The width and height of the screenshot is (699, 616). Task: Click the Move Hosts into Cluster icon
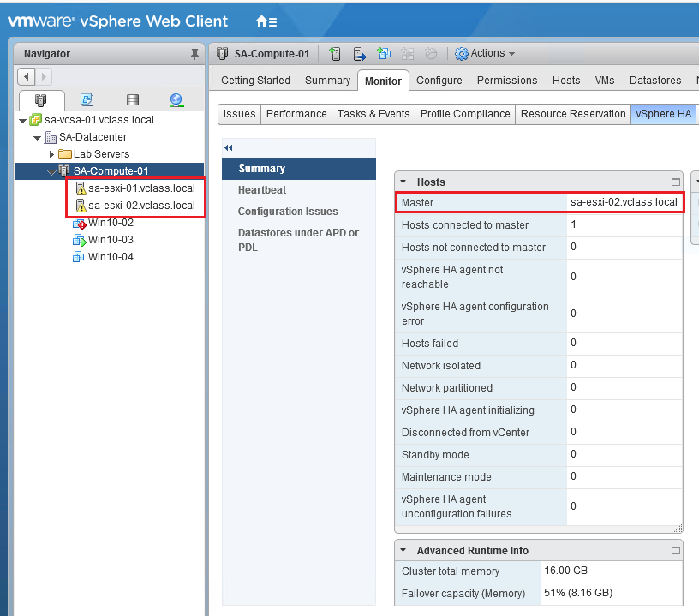coord(359,54)
